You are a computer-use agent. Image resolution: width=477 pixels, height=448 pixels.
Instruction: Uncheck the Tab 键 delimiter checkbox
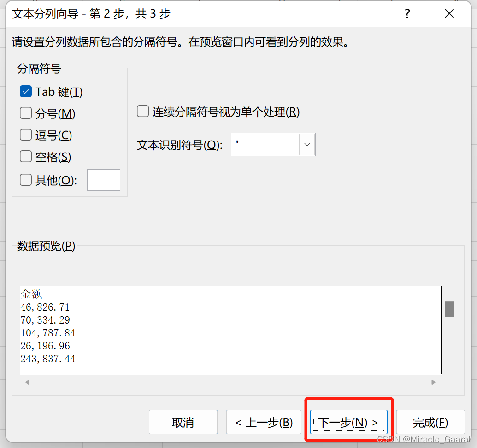[x=26, y=92]
